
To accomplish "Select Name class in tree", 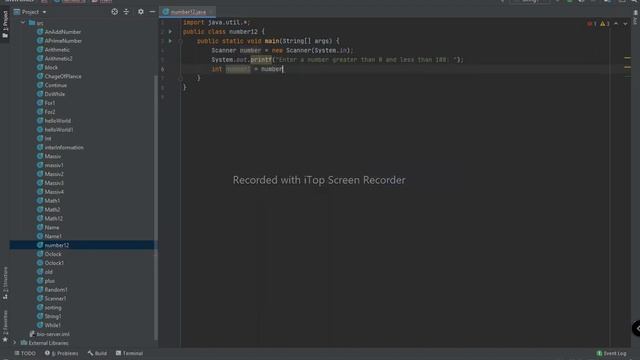I will (x=48, y=227).
